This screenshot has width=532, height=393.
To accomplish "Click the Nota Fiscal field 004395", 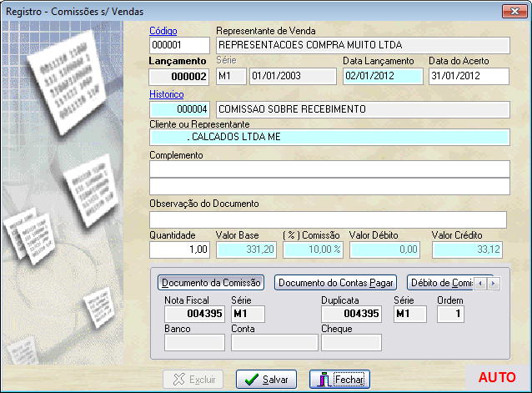I will click(194, 315).
